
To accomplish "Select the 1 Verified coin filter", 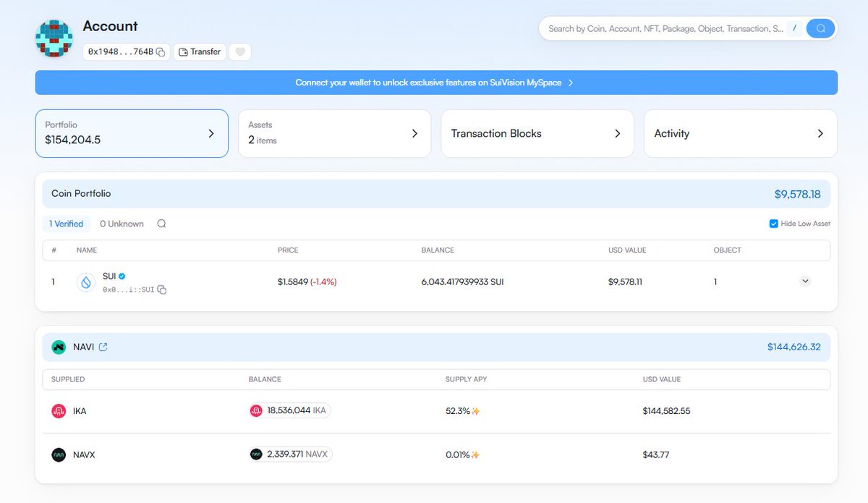I will [x=66, y=224].
